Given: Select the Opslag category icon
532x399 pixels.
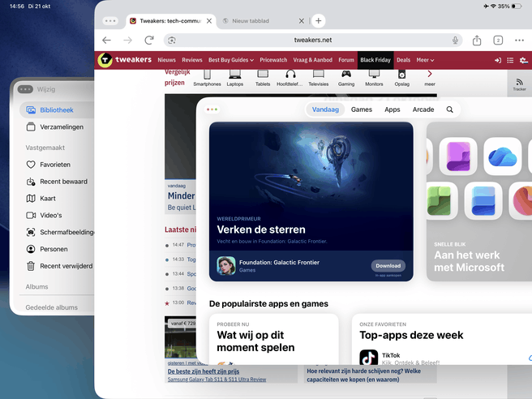Looking at the screenshot, I should [x=401, y=77].
